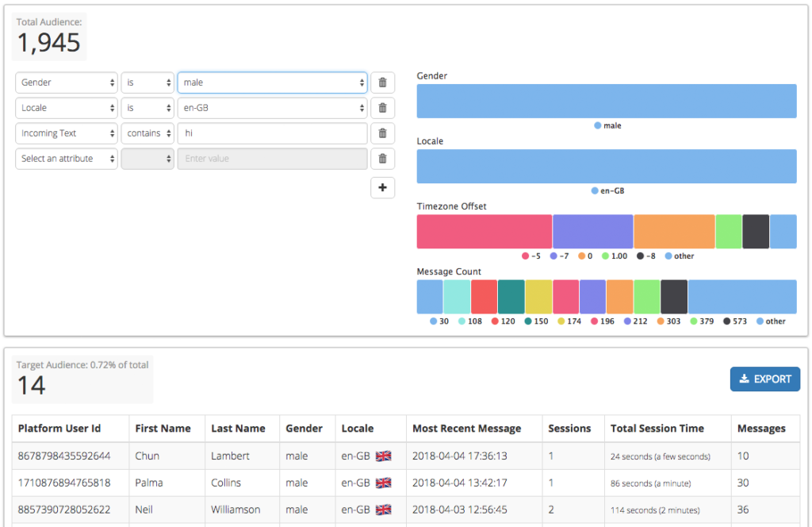Click the timestamp 2018-04-03 12:56:45
The width and height of the screenshot is (812, 527).
(460, 510)
